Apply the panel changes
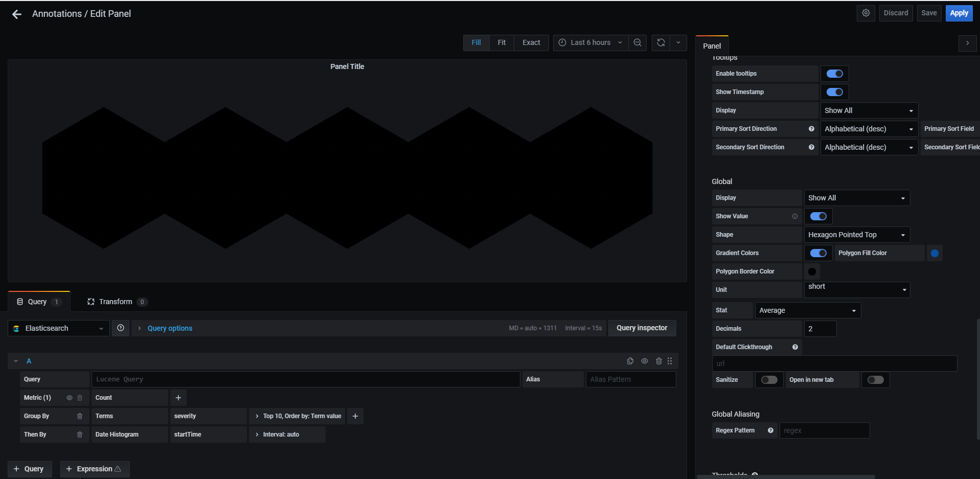Image resolution: width=980 pixels, height=479 pixels. point(959,13)
